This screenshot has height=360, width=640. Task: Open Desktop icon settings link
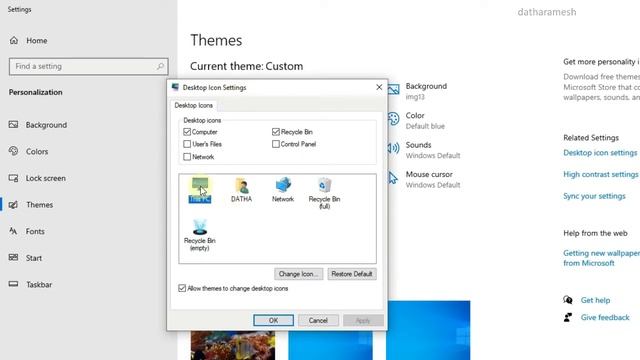pyautogui.click(x=600, y=153)
